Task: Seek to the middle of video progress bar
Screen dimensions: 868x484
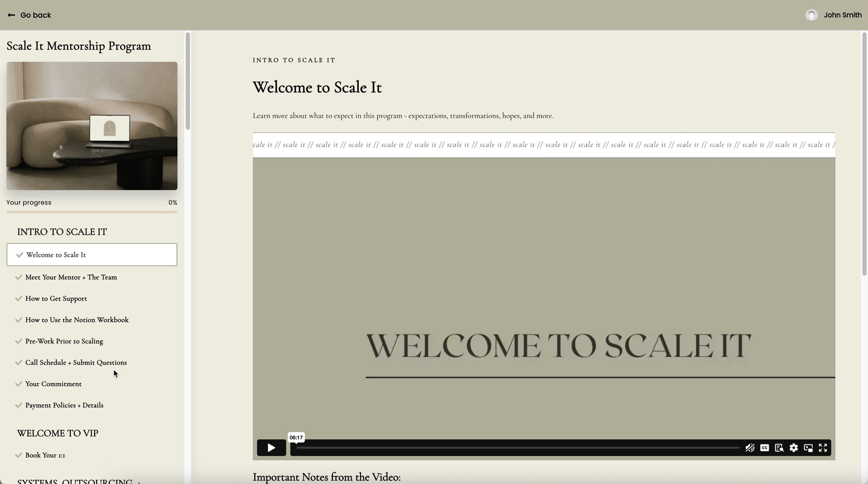Action: pyautogui.click(x=517, y=448)
